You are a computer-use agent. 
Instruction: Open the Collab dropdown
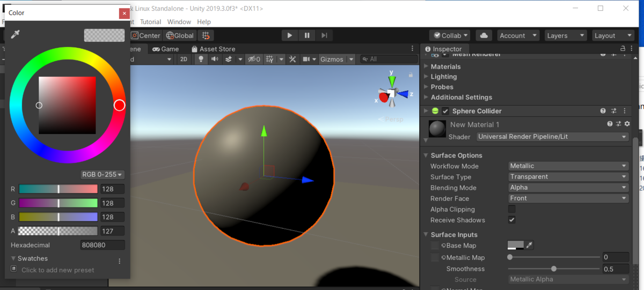coord(450,35)
